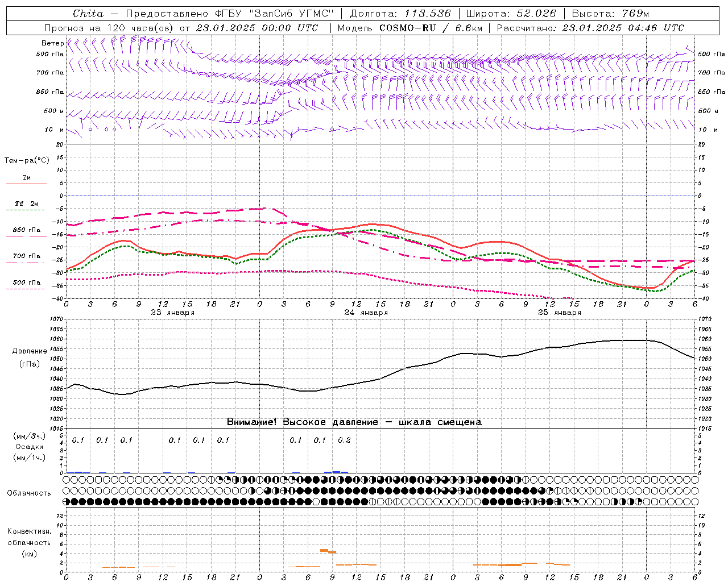
Task: Select the text 'Предоставлено ФГБУ "ЗапСиб УГМС"'
Action: coord(230,14)
